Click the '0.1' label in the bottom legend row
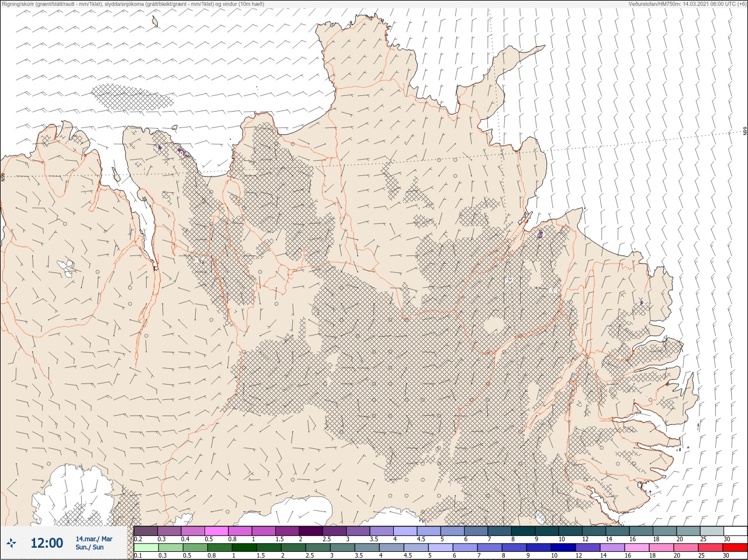 [x=138, y=555]
